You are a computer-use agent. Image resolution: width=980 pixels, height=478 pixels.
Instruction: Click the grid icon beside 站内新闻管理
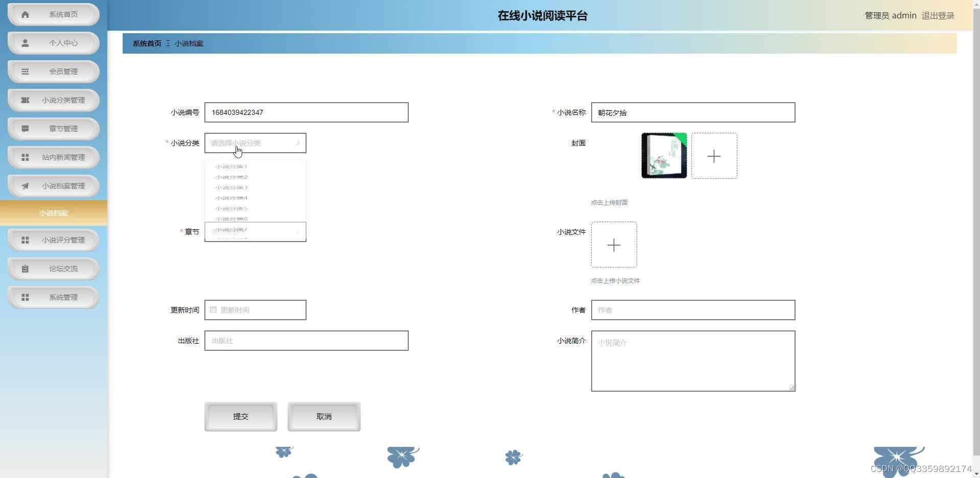point(25,157)
